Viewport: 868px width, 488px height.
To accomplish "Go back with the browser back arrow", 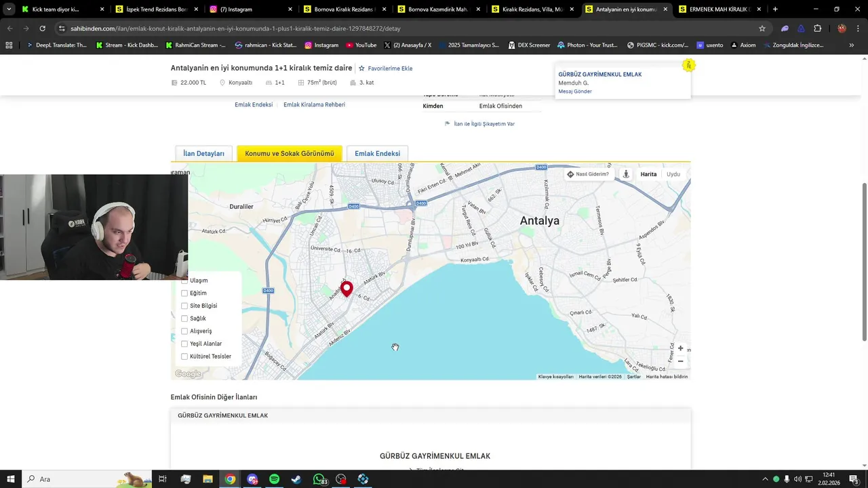I will [10, 28].
